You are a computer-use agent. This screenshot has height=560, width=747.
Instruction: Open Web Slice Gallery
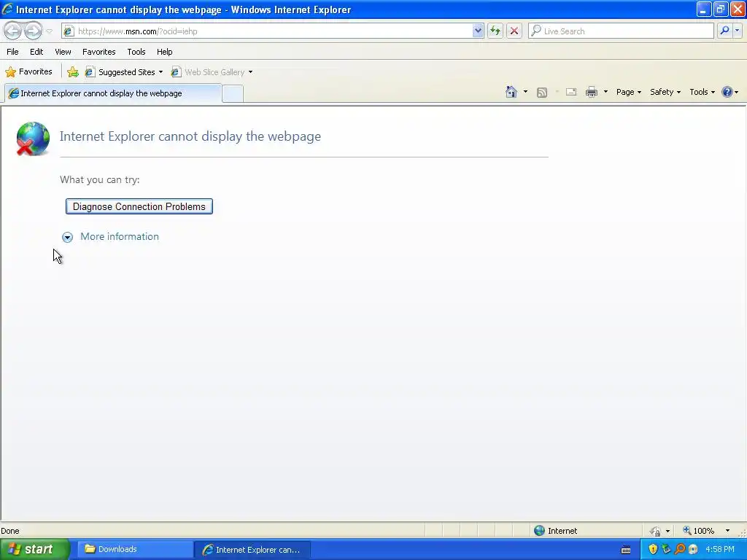tap(208, 72)
